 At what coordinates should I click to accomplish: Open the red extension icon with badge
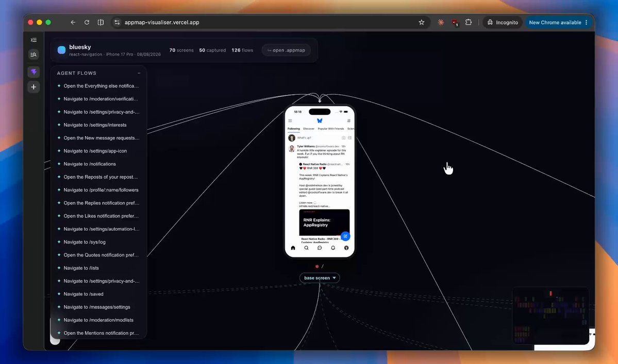455,23
